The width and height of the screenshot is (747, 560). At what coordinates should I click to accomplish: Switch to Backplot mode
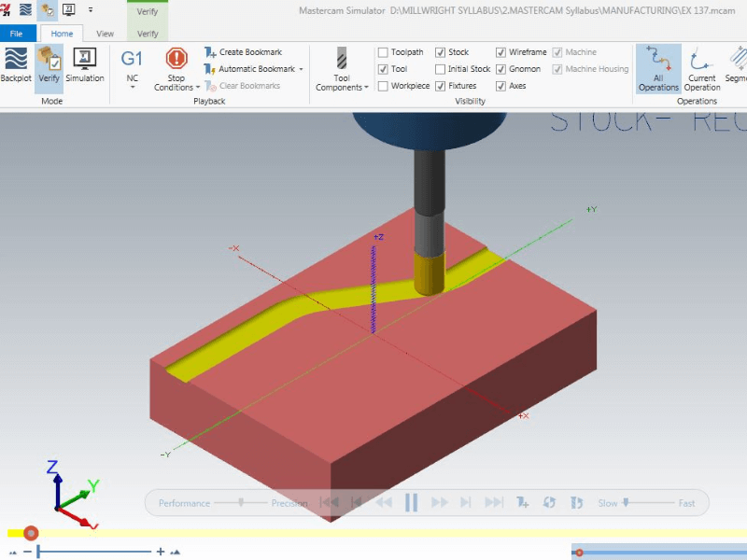(x=16, y=64)
